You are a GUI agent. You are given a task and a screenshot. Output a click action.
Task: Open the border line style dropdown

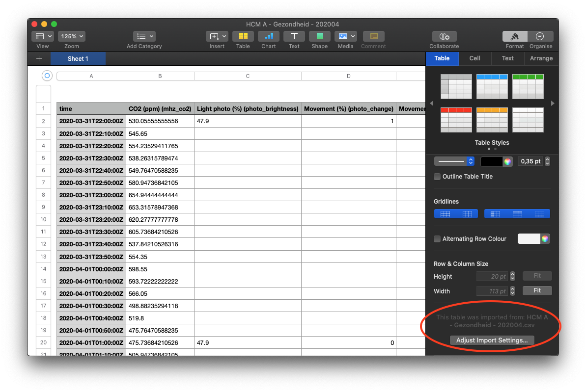pos(454,161)
